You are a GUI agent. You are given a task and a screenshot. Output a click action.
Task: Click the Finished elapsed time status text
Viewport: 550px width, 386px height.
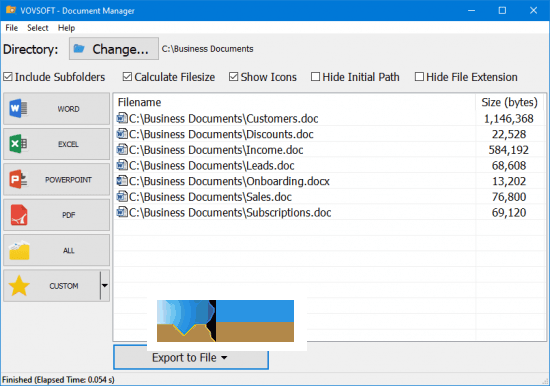pos(58,380)
